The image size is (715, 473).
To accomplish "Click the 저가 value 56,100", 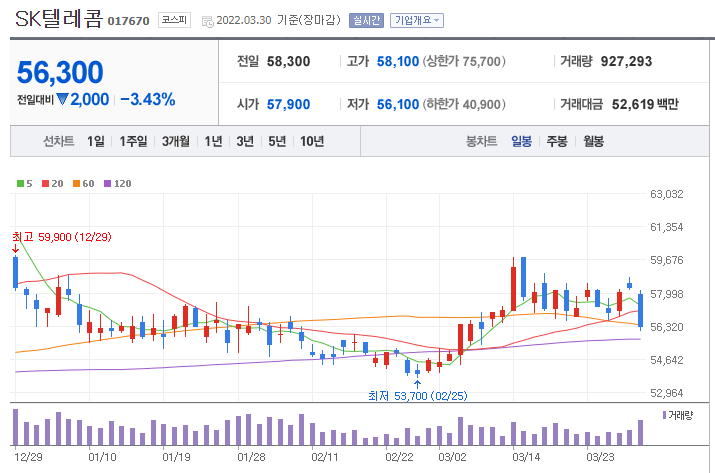I will 398,104.
